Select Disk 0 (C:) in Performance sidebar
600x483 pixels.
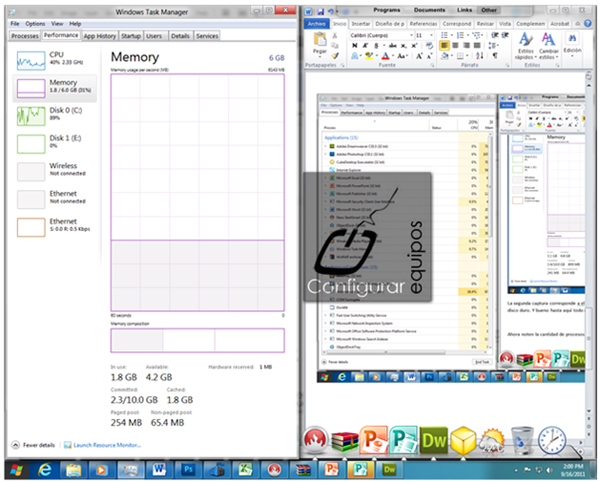[x=54, y=116]
